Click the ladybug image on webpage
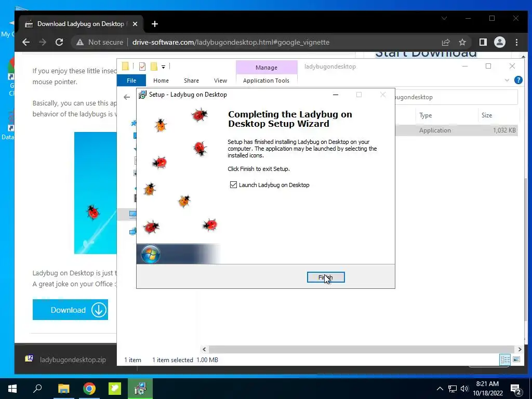 click(96, 193)
